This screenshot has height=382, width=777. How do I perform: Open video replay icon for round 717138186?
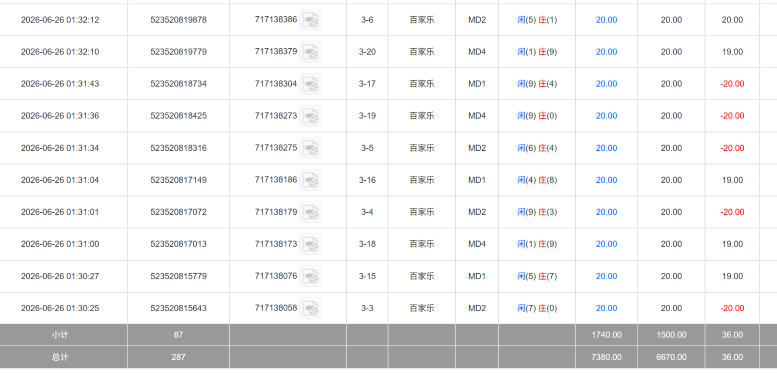(x=310, y=180)
